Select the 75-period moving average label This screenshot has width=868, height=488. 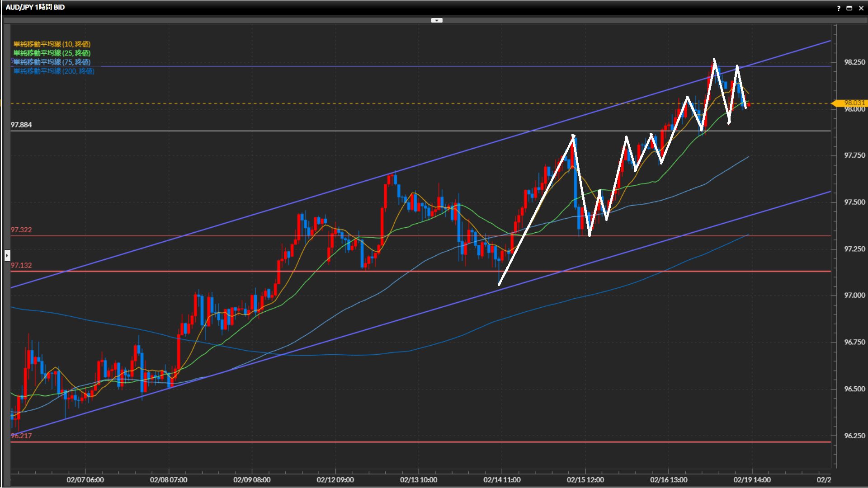(52, 62)
